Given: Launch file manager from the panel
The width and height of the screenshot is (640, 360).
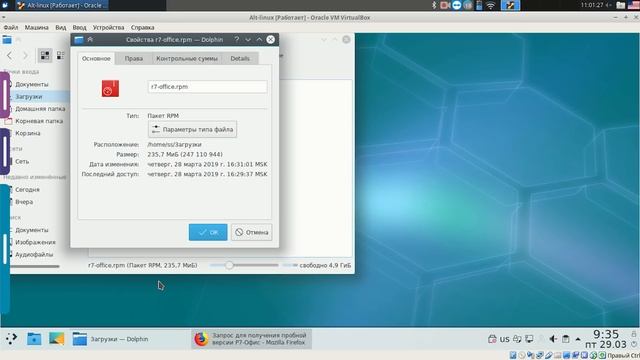Looking at the screenshot, I should (34, 339).
